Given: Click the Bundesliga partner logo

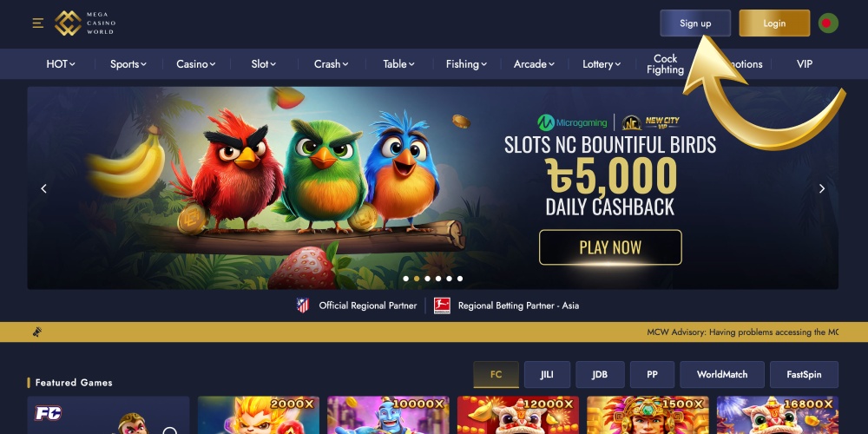Looking at the screenshot, I should (x=442, y=306).
